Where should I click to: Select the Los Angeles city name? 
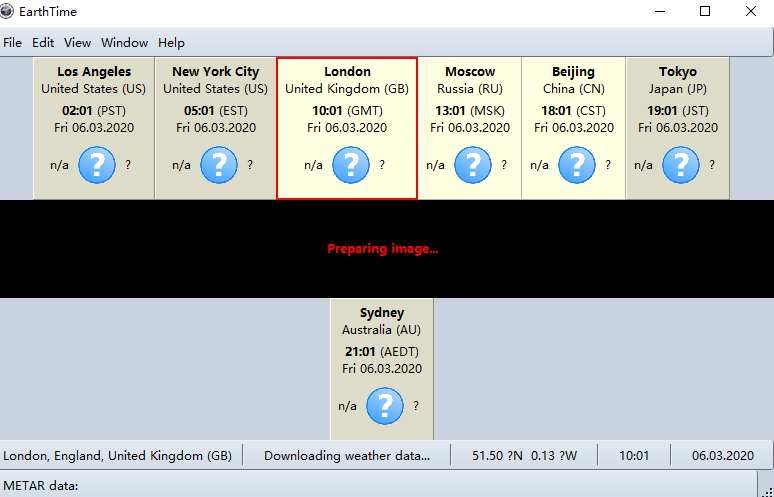94,72
